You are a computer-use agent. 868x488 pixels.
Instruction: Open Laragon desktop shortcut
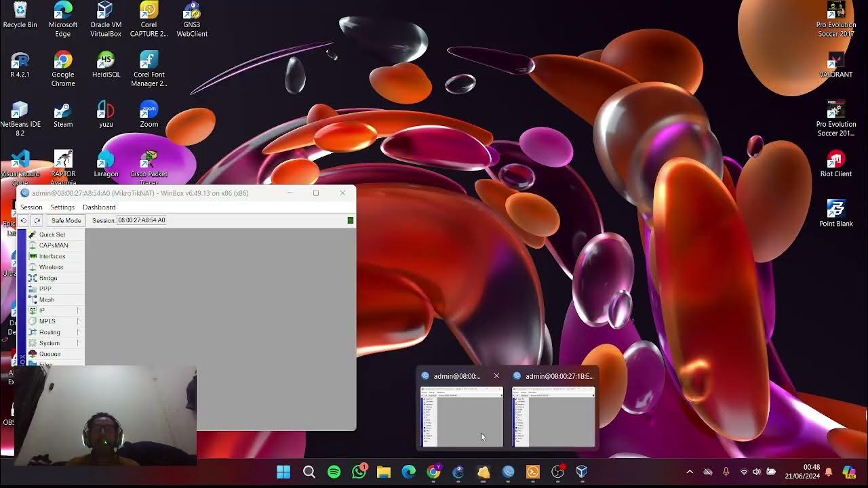(106, 164)
